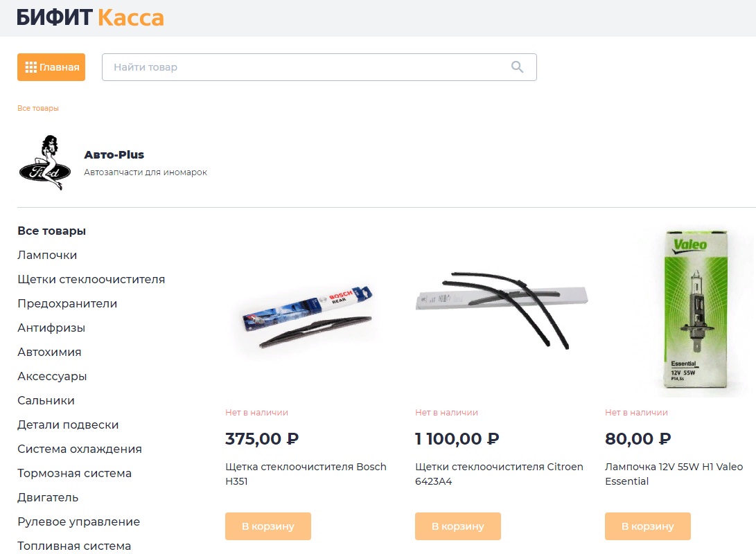Select Лампочки category in sidebar
This screenshot has height=554, width=756.
click(x=47, y=255)
